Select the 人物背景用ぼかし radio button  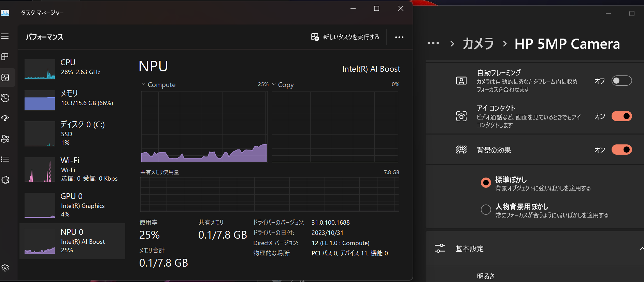(x=486, y=209)
